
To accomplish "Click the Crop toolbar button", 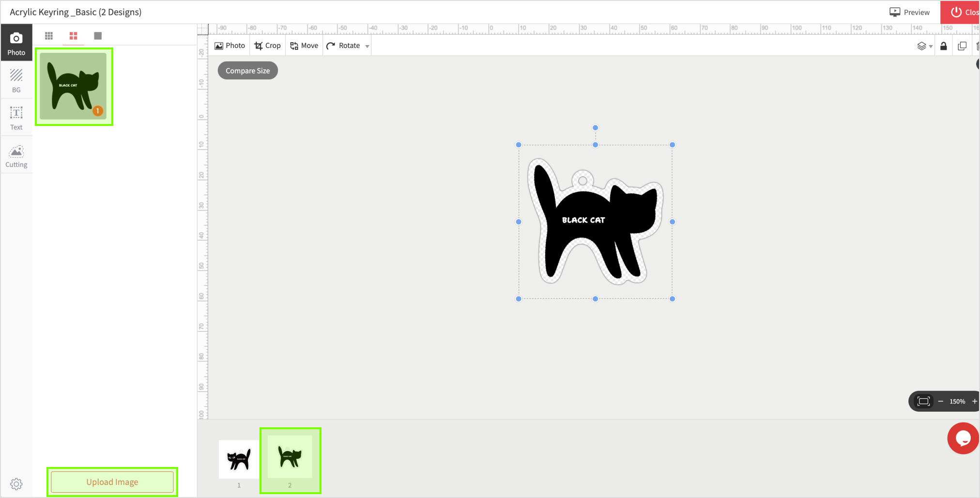I will pos(267,46).
